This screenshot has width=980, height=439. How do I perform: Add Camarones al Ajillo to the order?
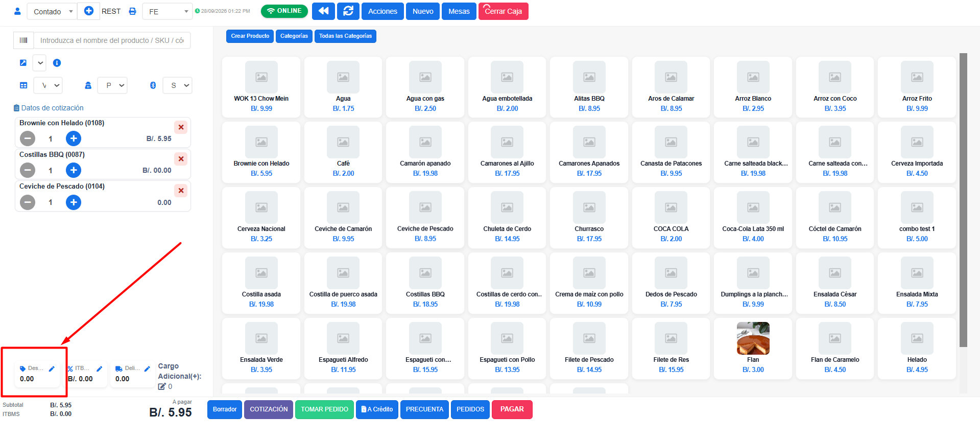507,152
